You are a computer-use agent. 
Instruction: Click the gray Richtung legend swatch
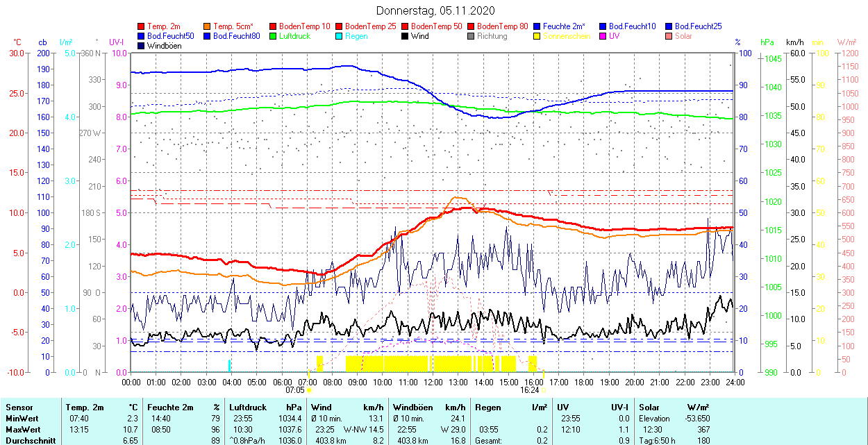471,36
